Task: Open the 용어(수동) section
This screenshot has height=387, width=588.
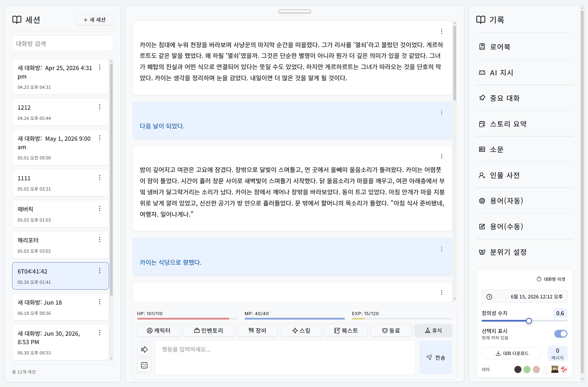Action: point(524,227)
